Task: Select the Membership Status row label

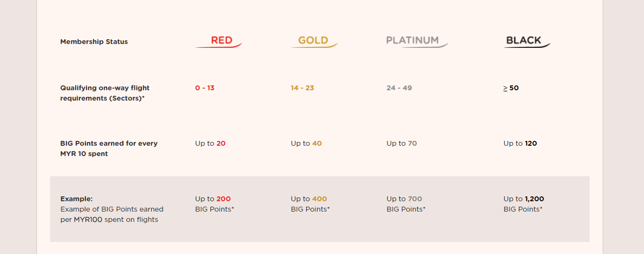Action: (x=94, y=42)
